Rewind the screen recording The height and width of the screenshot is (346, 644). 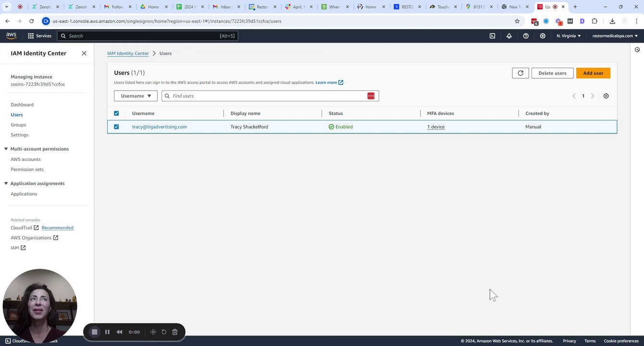coord(119,332)
